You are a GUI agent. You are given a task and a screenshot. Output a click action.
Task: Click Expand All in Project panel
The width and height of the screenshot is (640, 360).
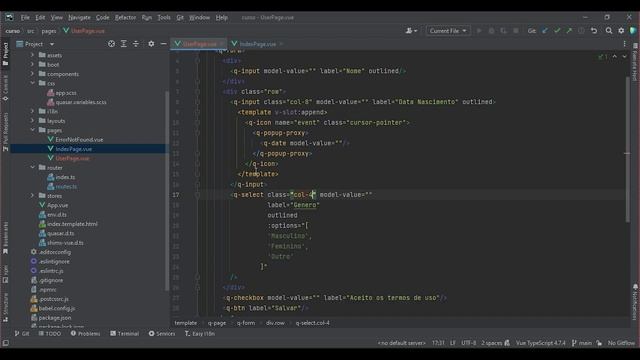pyautogui.click(x=123, y=44)
